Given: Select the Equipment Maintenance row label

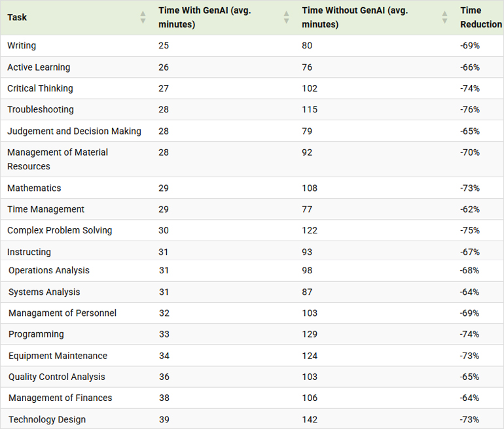Looking at the screenshot, I should (x=58, y=356).
